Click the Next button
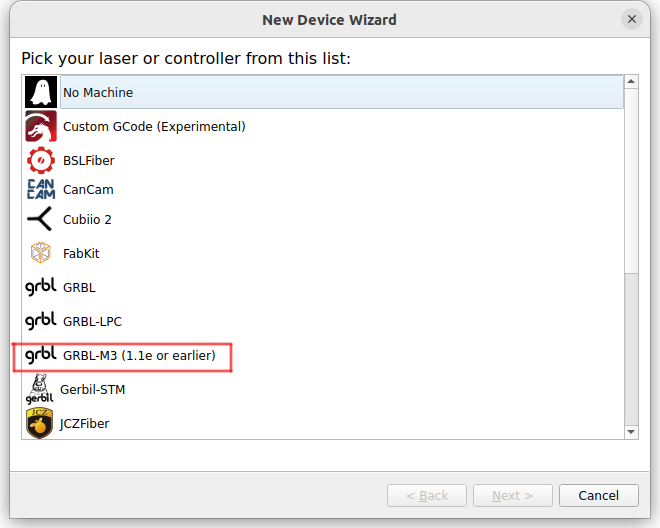 (513, 496)
